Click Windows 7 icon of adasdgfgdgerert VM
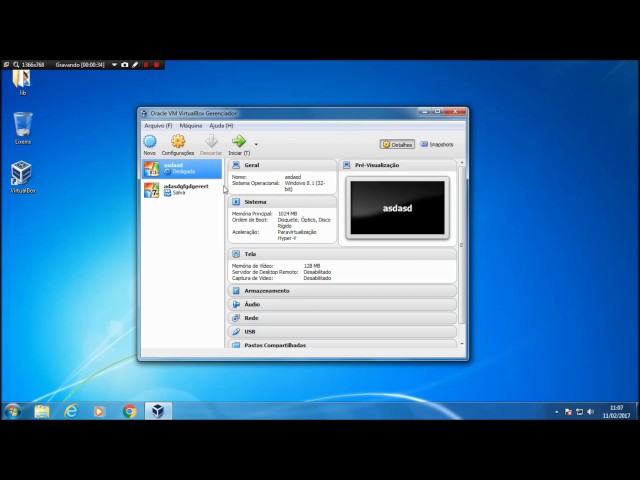 [151, 190]
